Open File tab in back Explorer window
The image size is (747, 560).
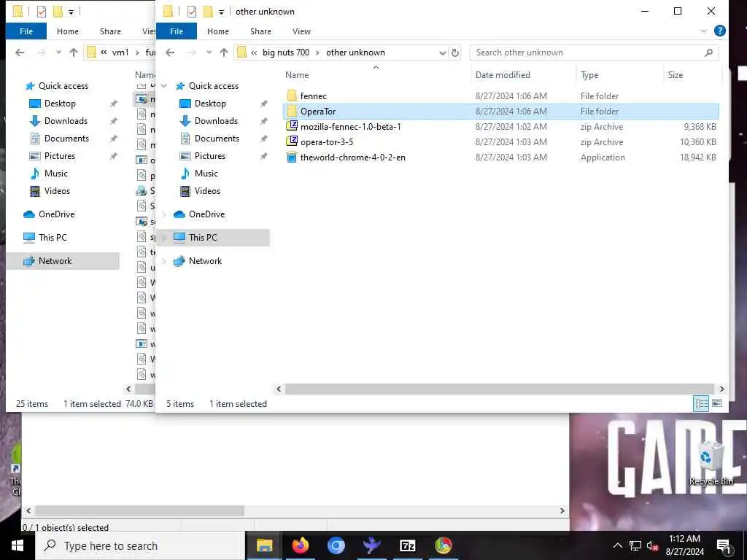(26, 31)
